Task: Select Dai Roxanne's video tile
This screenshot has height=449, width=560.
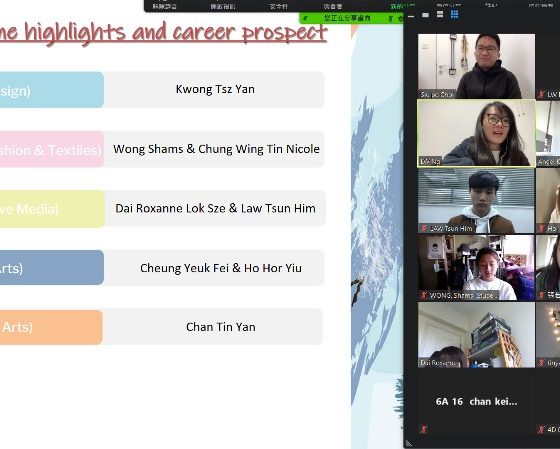Action: 476,335
